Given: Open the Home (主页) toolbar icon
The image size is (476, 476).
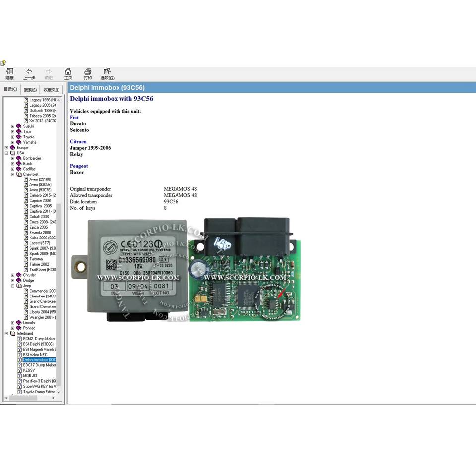Looking at the screenshot, I should [68, 72].
